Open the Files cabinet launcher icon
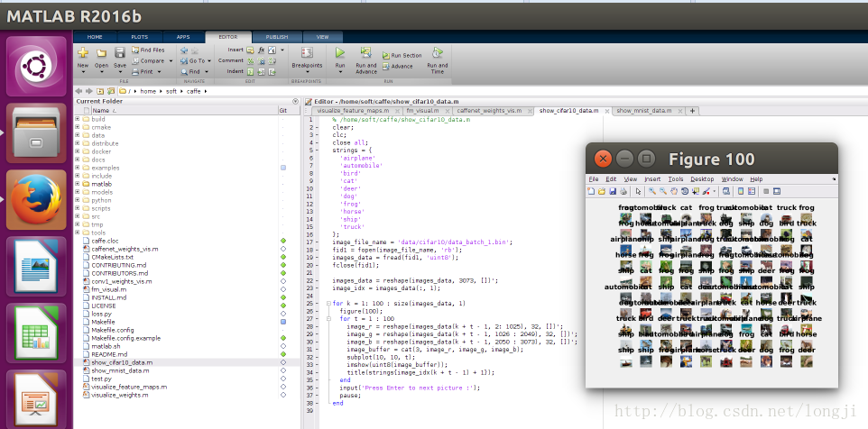Viewport: 868px width, 429px height. (36, 132)
